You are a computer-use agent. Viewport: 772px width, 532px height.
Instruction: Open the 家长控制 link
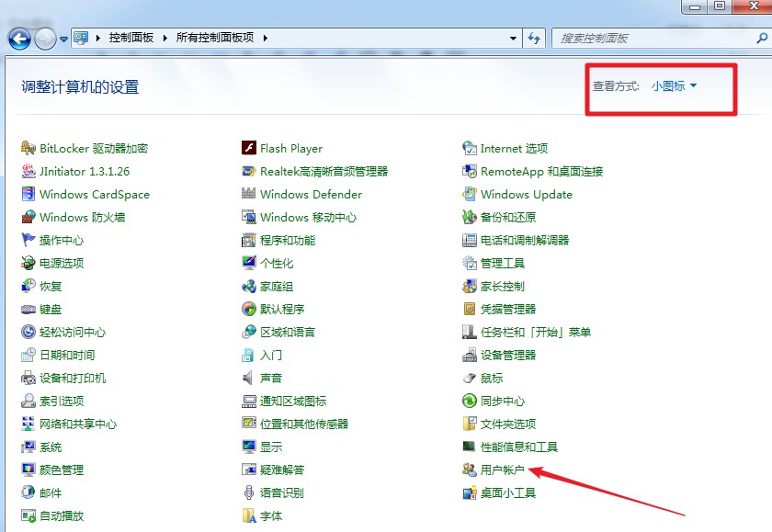click(503, 286)
